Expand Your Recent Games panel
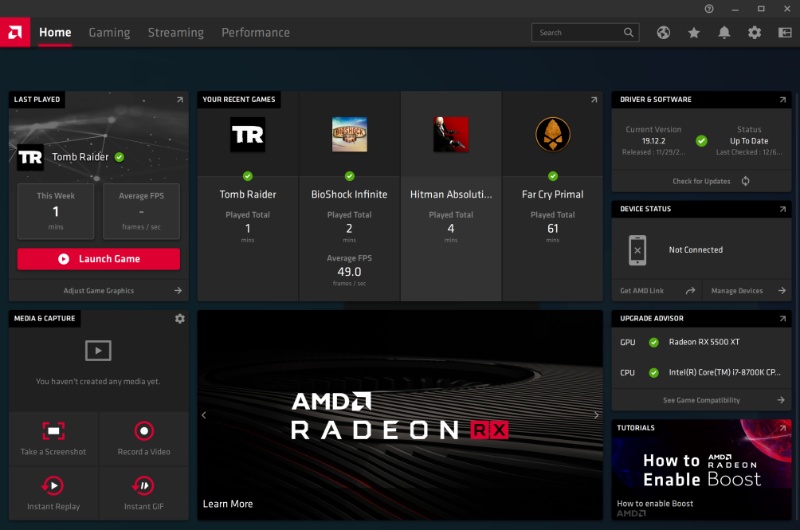This screenshot has height=530, width=800. pyautogui.click(x=594, y=100)
